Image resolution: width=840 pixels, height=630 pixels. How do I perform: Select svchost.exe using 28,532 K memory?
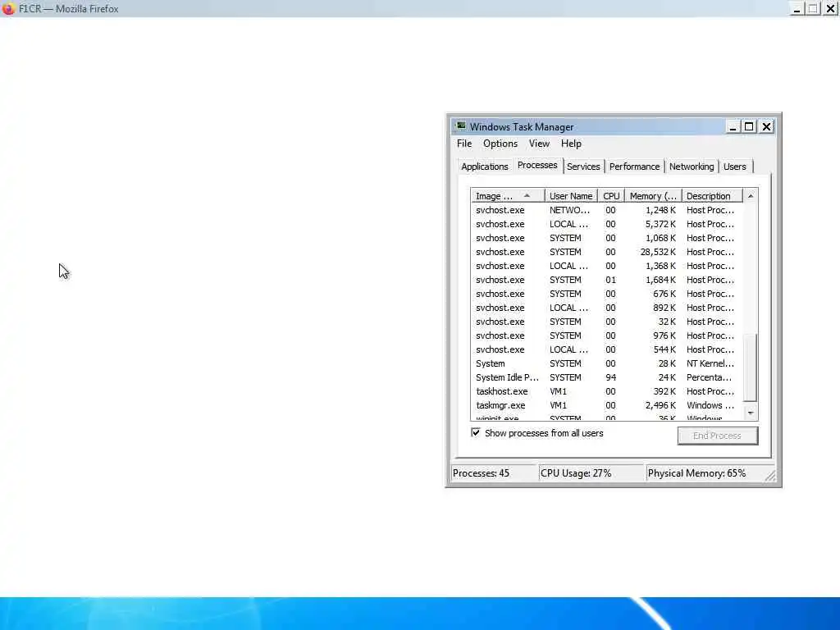coord(607,253)
